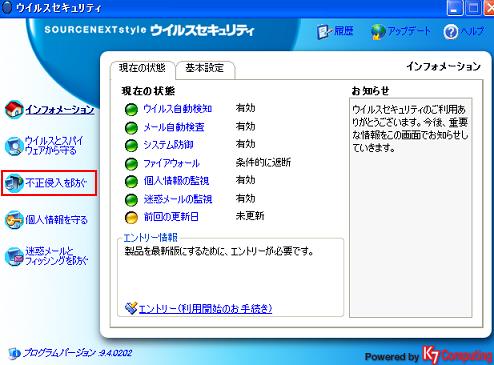Open ウイルス自動検知 status link
The width and height of the screenshot is (494, 365).
(x=178, y=109)
